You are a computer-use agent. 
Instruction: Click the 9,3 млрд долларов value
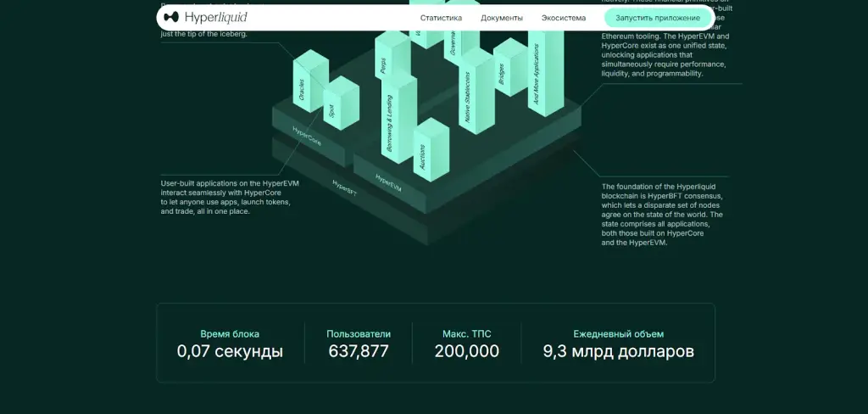[x=618, y=351]
